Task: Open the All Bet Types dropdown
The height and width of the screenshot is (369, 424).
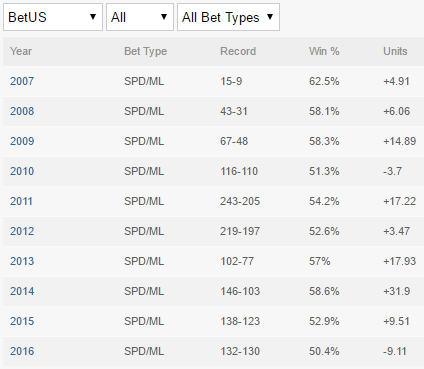Action: [228, 17]
